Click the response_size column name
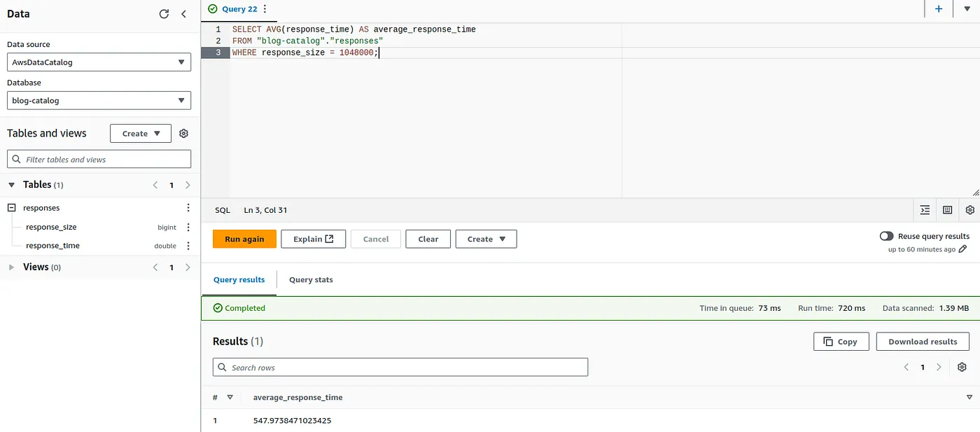This screenshot has height=432, width=980. click(x=51, y=227)
